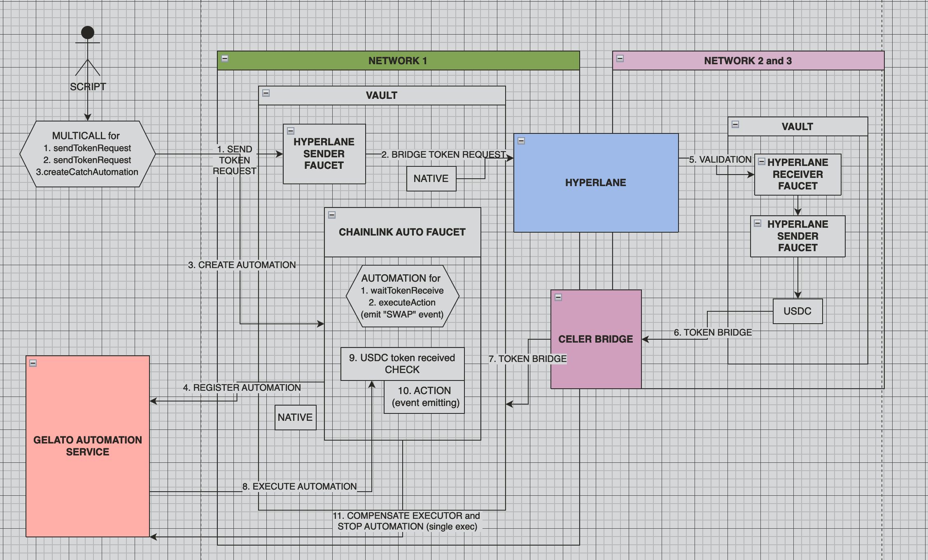
Task: Select the '10. ACTION (event emitting)' box
Action: (x=424, y=397)
